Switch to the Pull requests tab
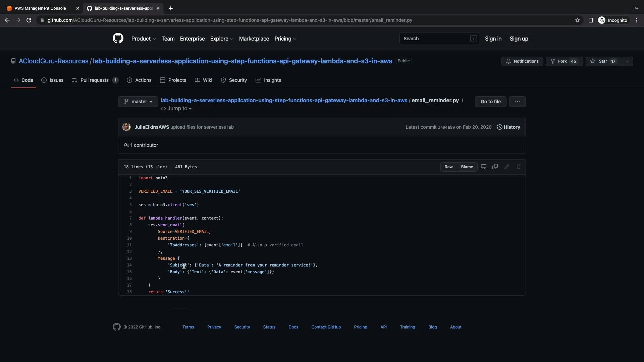The height and width of the screenshot is (362, 644). pos(95,80)
